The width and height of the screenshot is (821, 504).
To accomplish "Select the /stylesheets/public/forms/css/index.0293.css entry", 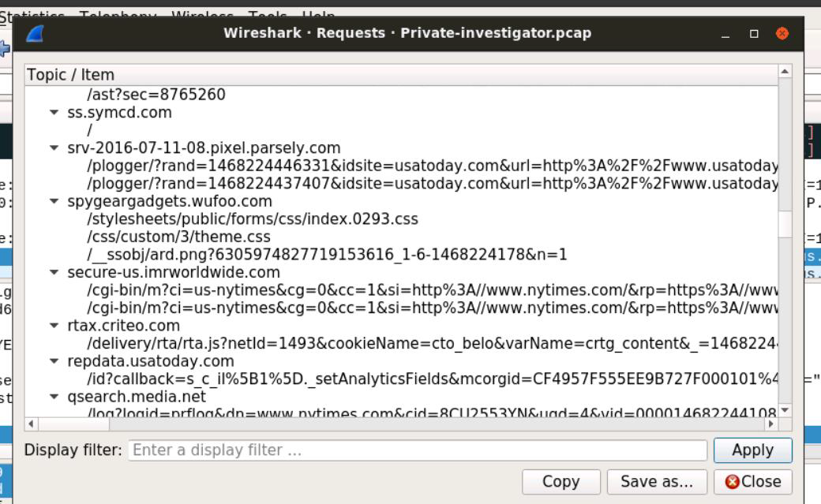I will (253, 218).
